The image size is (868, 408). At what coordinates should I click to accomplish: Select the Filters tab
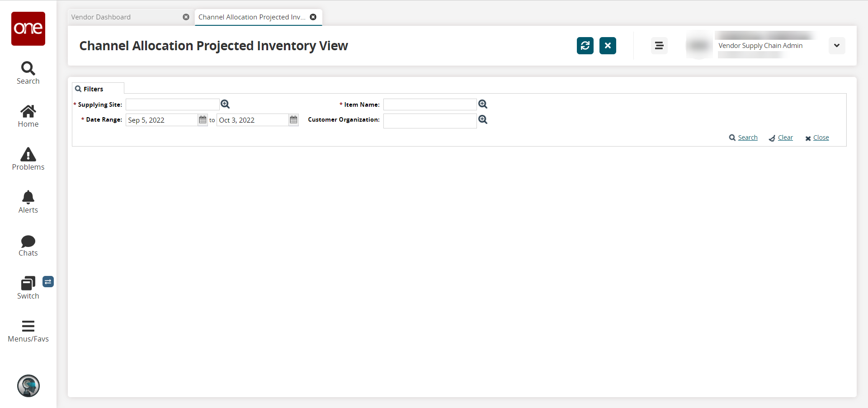click(x=93, y=89)
